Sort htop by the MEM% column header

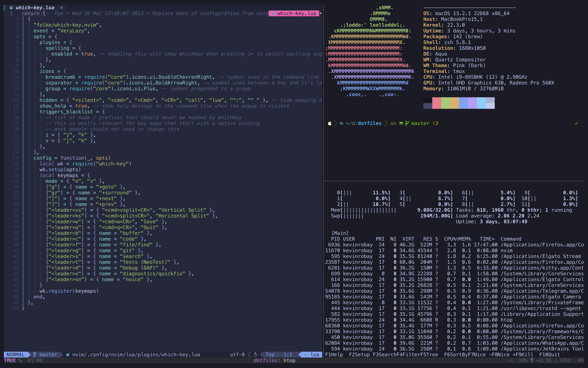465,239
